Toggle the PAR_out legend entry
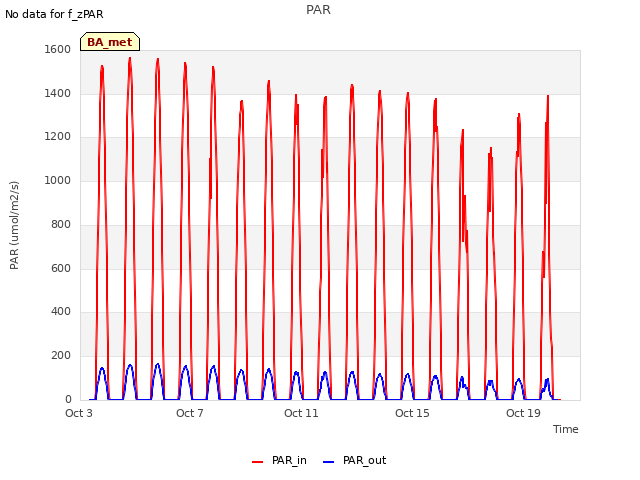This screenshot has height=480, width=640. [x=354, y=460]
